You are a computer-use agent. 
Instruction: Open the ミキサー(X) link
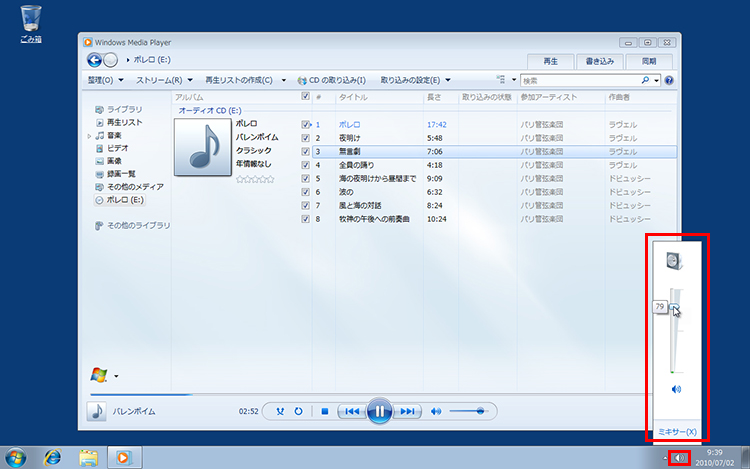tap(677, 432)
